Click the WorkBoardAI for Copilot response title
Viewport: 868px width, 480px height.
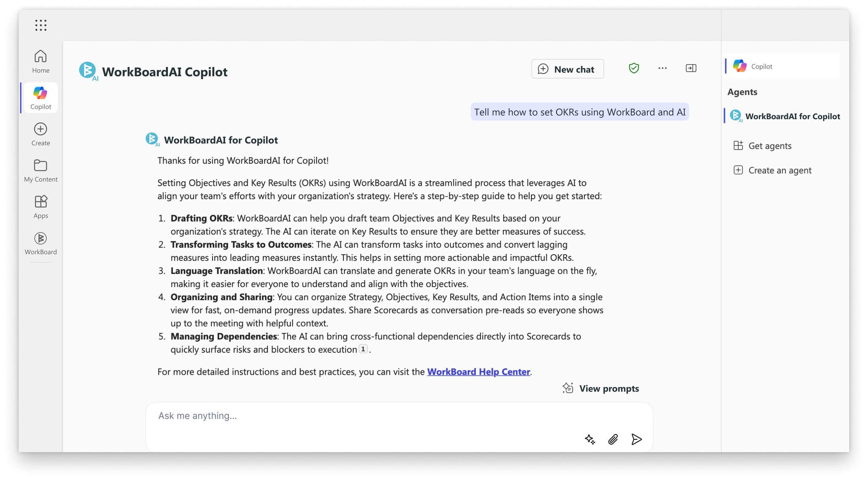click(221, 140)
